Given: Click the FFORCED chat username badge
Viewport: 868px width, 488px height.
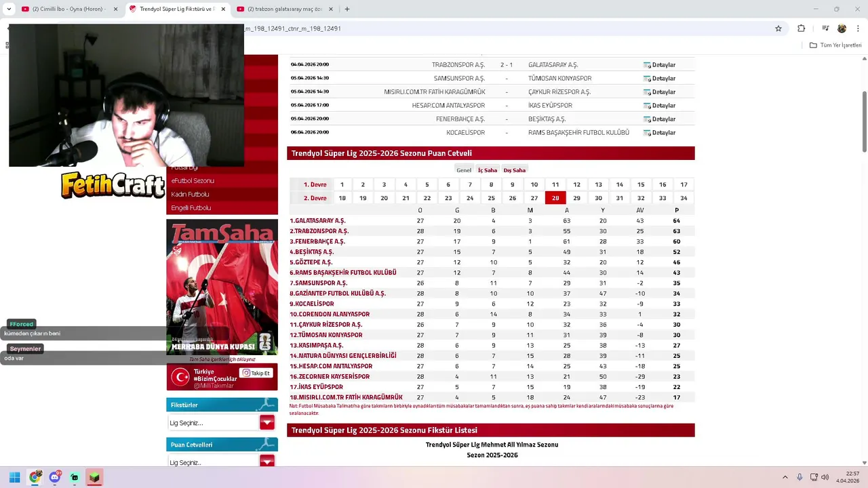Looking at the screenshot, I should 22,324.
